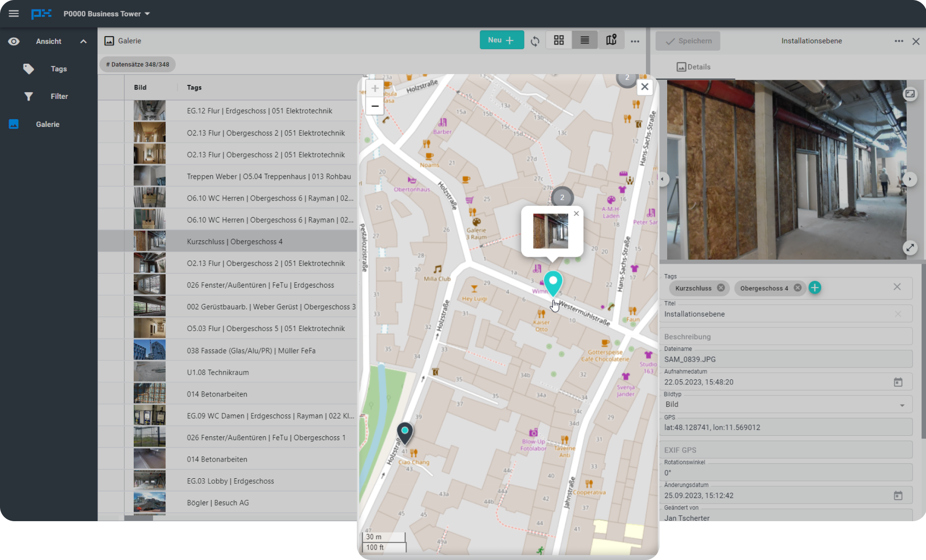Viewport: 926px width, 560px height.
Task: Click the Rotationswinkel field
Action: pos(786,472)
